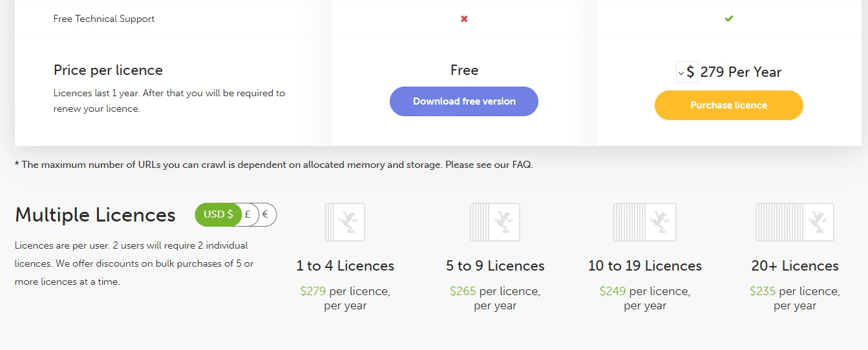Click the 'Price per licence' heading
Image resolution: width=868 pixels, height=350 pixels.
pos(108,70)
